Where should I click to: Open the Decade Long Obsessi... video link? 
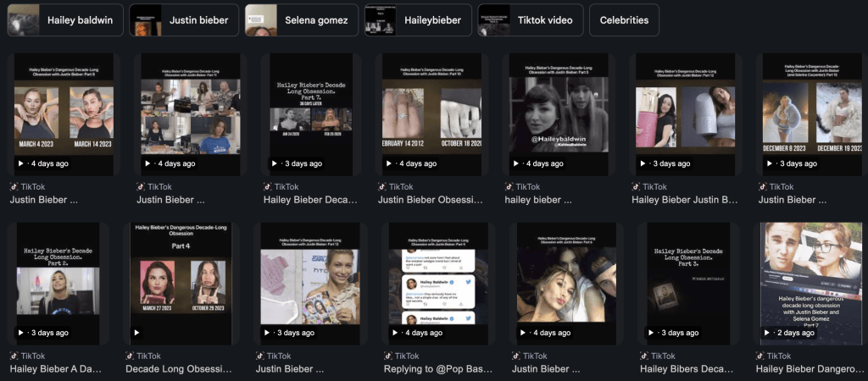click(x=178, y=369)
